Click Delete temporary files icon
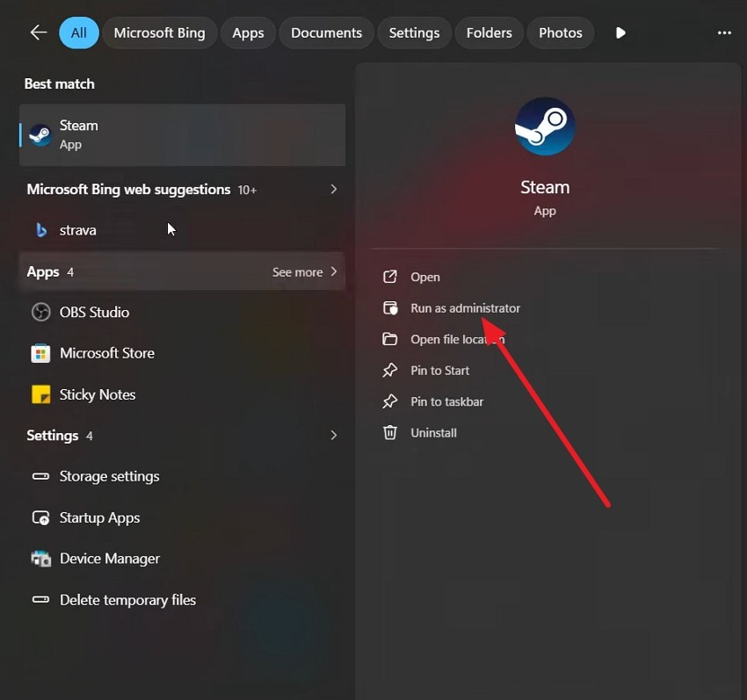The height and width of the screenshot is (700, 747). pyautogui.click(x=40, y=600)
